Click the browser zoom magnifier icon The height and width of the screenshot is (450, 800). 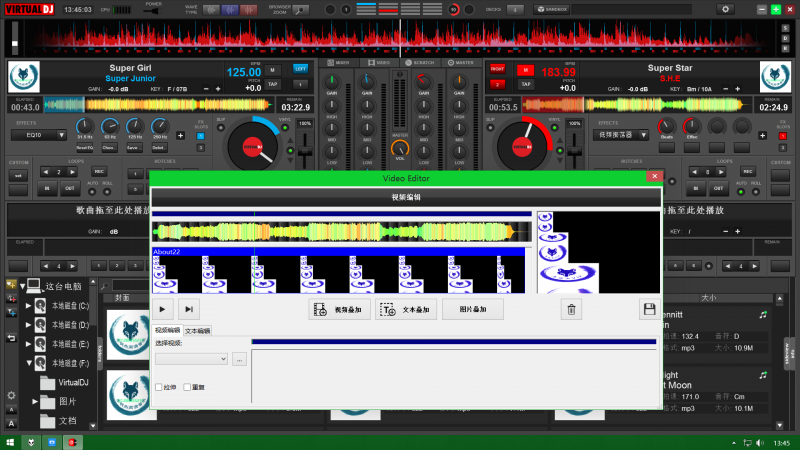[x=301, y=10]
